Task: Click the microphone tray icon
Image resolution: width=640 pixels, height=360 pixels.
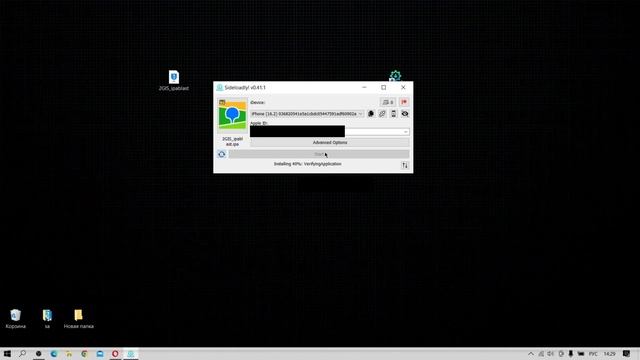Action: (x=571, y=354)
